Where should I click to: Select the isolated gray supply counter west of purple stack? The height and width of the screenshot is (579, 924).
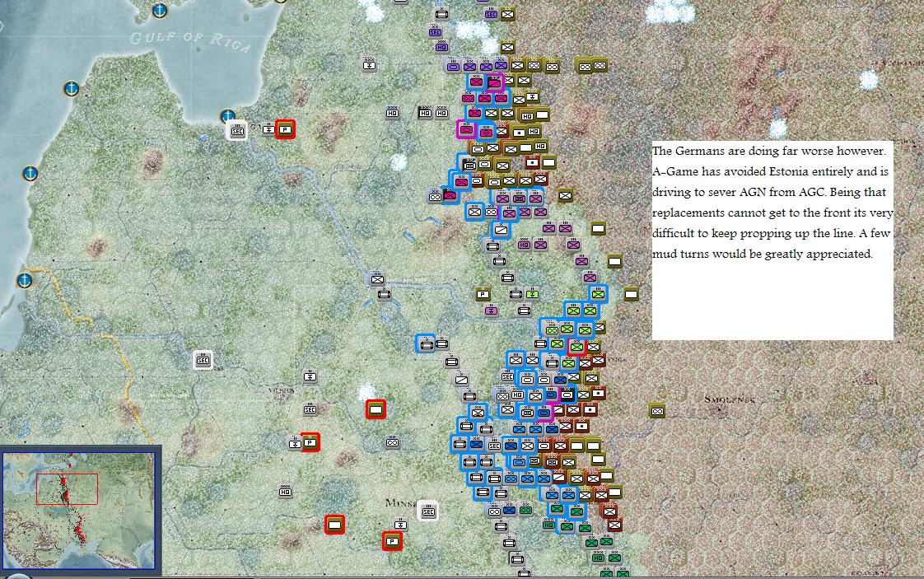tap(369, 63)
